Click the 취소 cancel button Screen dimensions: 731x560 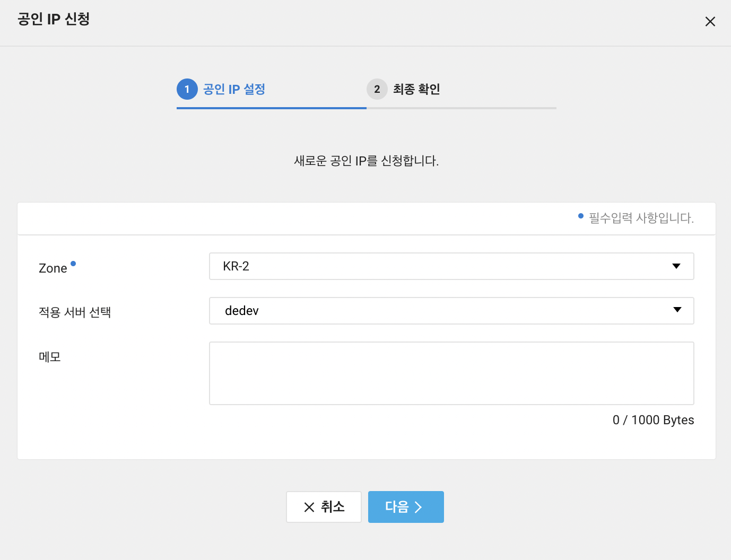[x=324, y=507]
